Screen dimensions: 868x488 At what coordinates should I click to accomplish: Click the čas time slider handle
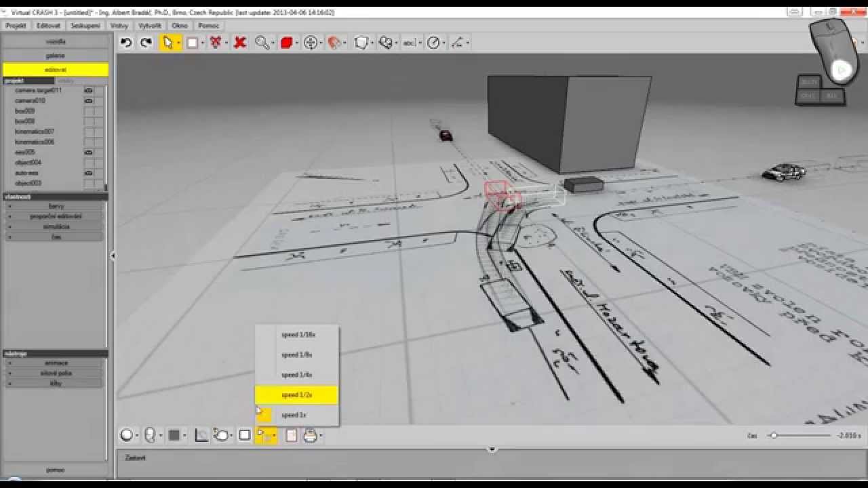[x=774, y=436]
